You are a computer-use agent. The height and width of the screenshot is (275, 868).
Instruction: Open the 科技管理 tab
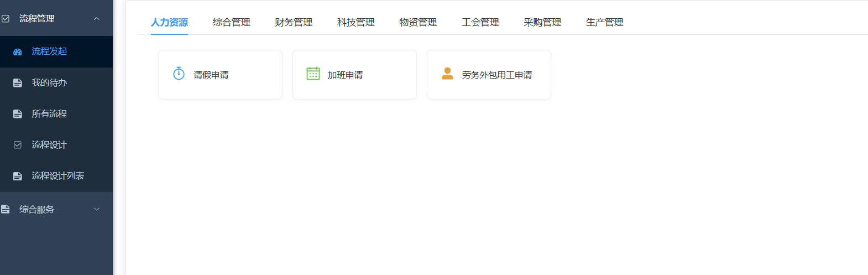(356, 22)
